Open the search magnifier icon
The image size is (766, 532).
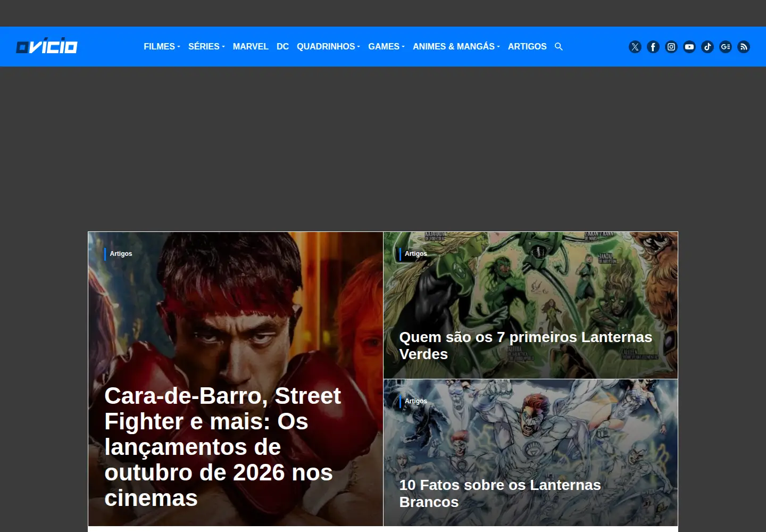(x=559, y=47)
